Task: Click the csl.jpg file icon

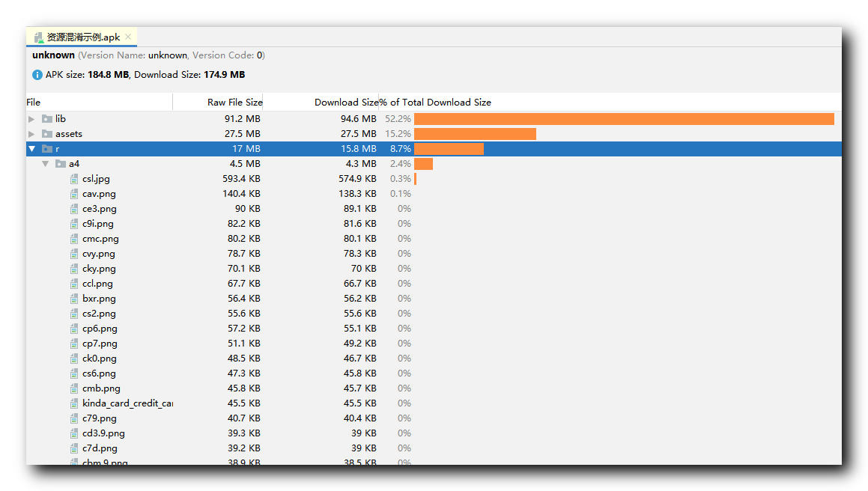Action: (74, 179)
